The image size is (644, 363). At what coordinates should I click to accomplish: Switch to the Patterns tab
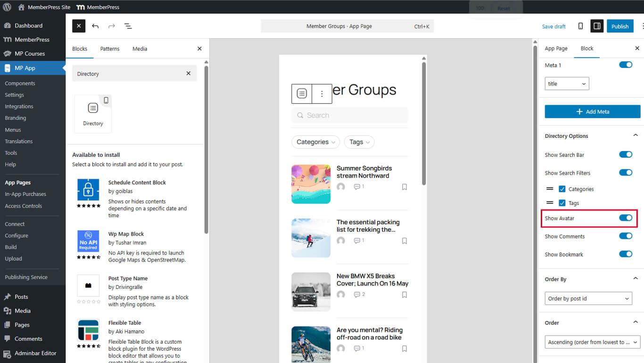[110, 49]
